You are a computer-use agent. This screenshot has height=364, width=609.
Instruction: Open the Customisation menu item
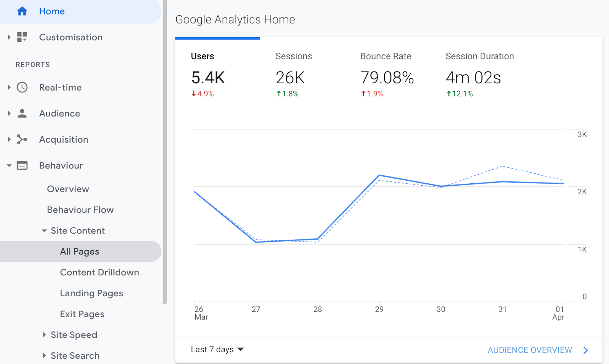71,37
